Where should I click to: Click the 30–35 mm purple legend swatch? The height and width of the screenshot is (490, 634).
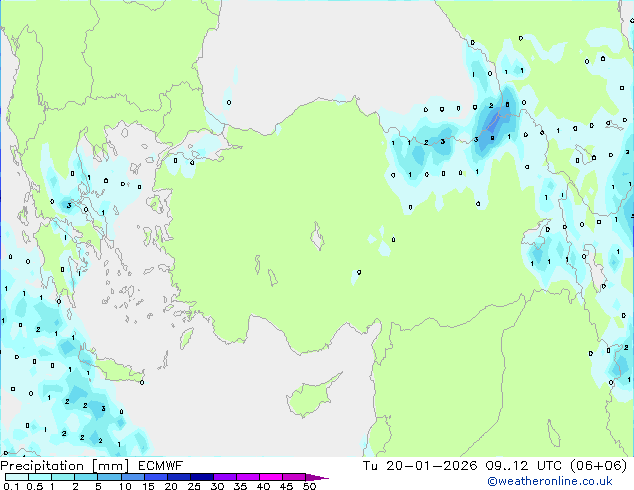point(225,477)
